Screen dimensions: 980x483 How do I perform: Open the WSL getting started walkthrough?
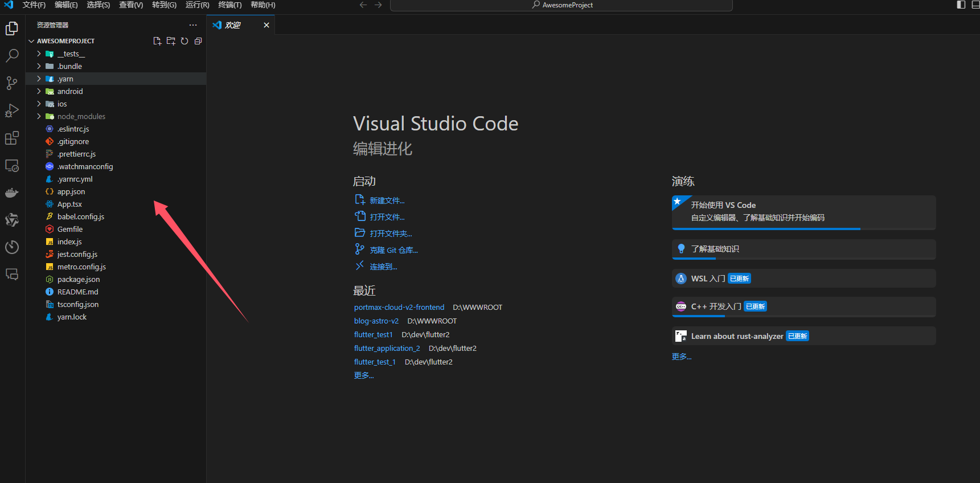pyautogui.click(x=804, y=279)
